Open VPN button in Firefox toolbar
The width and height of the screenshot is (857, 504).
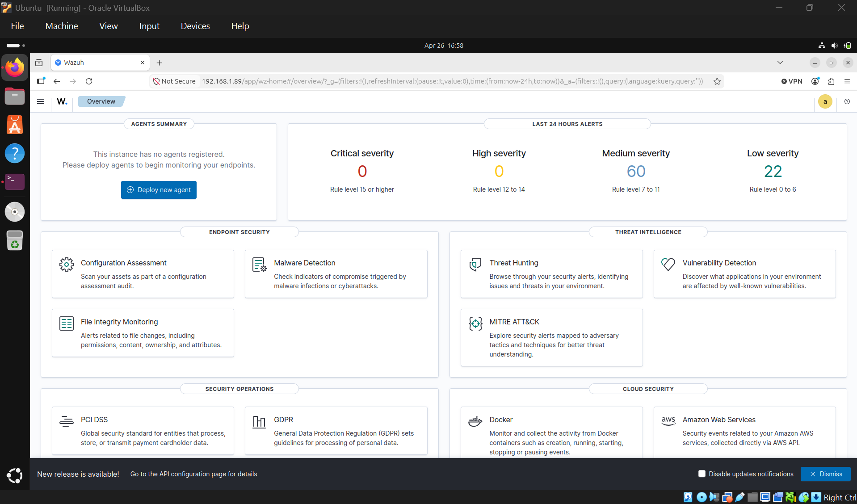click(x=792, y=81)
